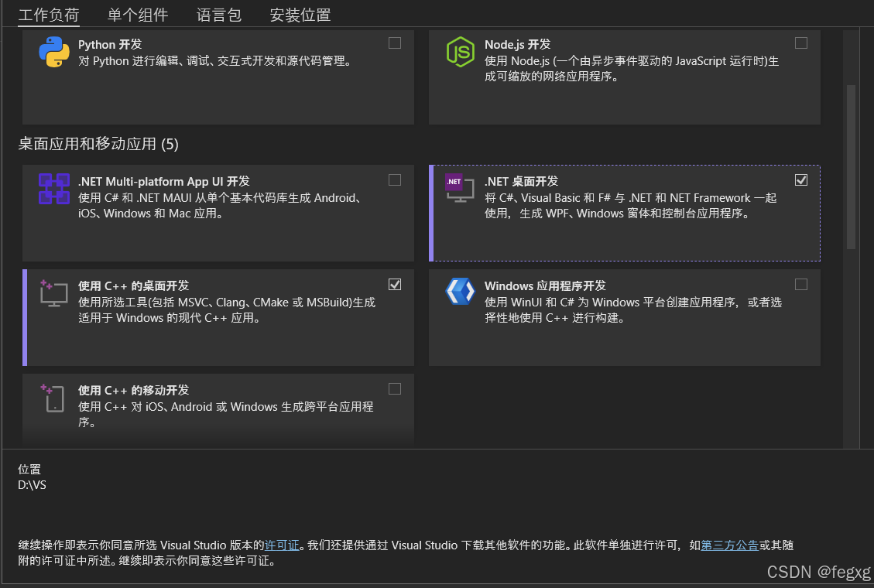Click the D:\VS install location path
The image size is (874, 588).
32,485
